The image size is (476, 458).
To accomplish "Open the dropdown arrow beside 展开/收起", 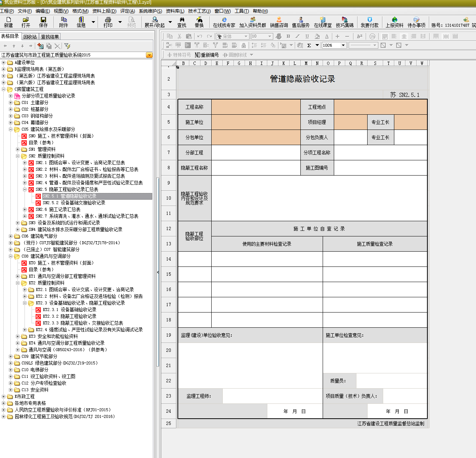I will 170,22.
